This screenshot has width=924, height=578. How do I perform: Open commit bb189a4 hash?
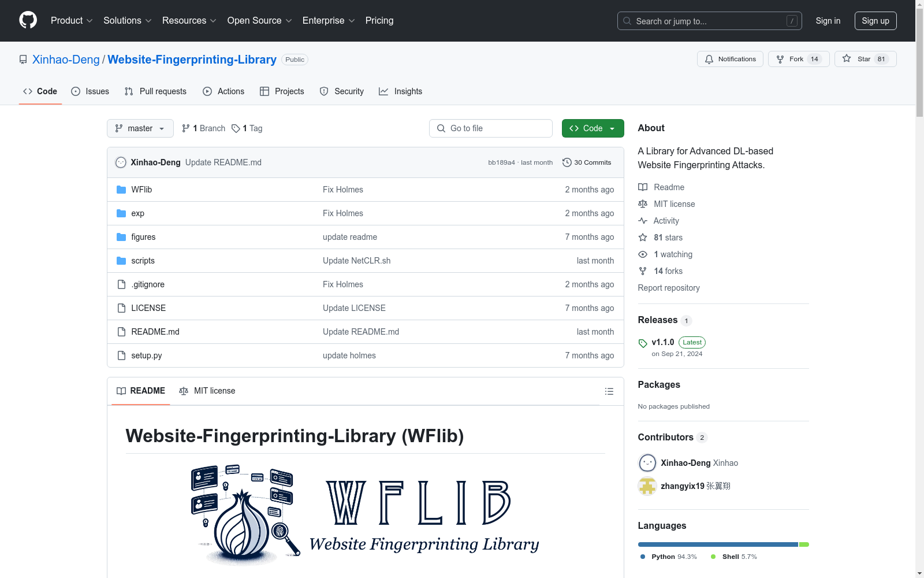[x=501, y=162]
